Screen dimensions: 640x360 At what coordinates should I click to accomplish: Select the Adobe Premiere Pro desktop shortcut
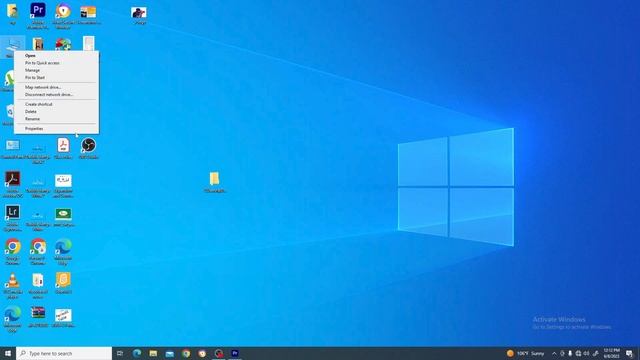pos(38,16)
